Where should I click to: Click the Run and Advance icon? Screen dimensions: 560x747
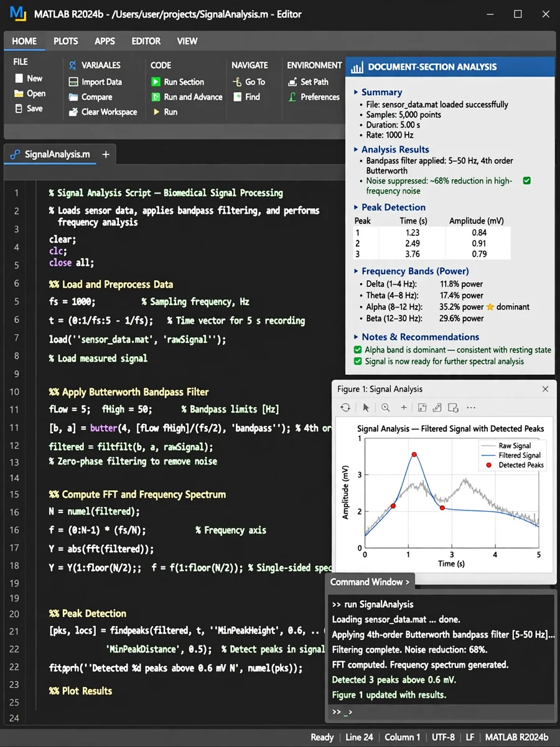pos(156,97)
